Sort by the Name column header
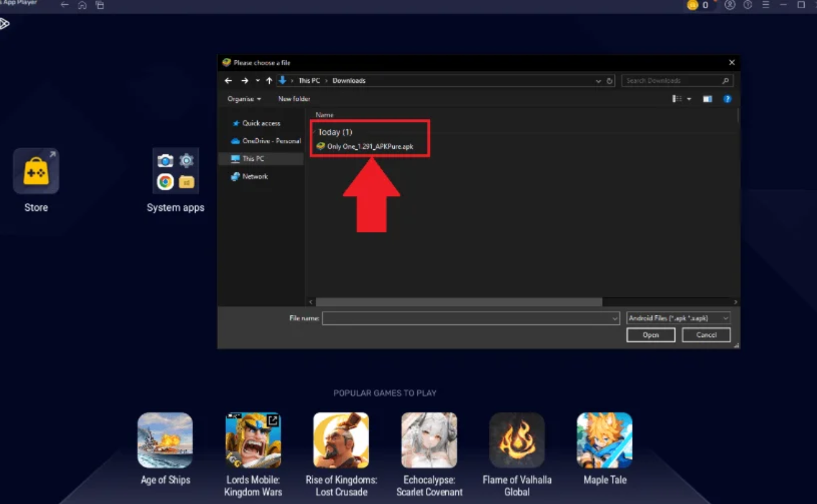This screenshot has height=504, width=817. click(324, 115)
